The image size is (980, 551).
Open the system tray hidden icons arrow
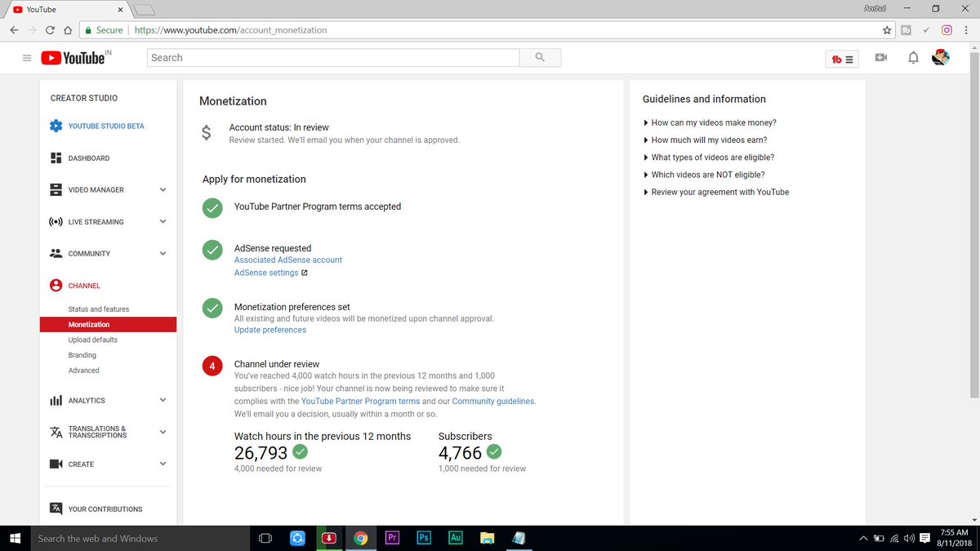tap(863, 538)
